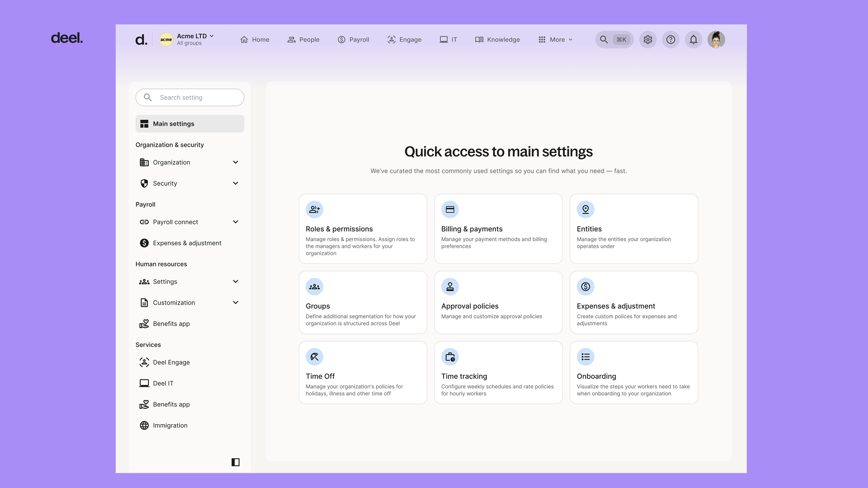Screen dimensions: 868x488
Task: Open the Knowledge nav item
Action: click(x=497, y=40)
